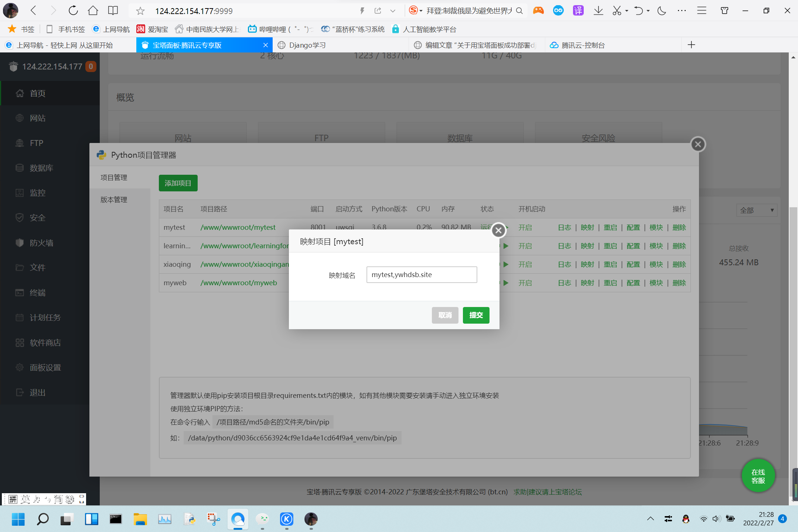The height and width of the screenshot is (532, 798).
Task: Open the 爱淘宝 bookmark
Action: (x=152, y=29)
